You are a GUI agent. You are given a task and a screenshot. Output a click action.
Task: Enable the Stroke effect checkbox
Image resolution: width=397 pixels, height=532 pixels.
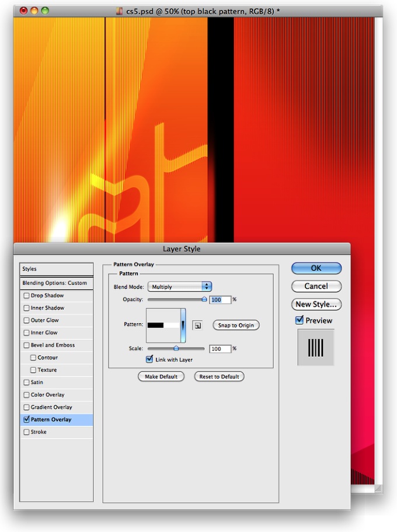point(26,432)
